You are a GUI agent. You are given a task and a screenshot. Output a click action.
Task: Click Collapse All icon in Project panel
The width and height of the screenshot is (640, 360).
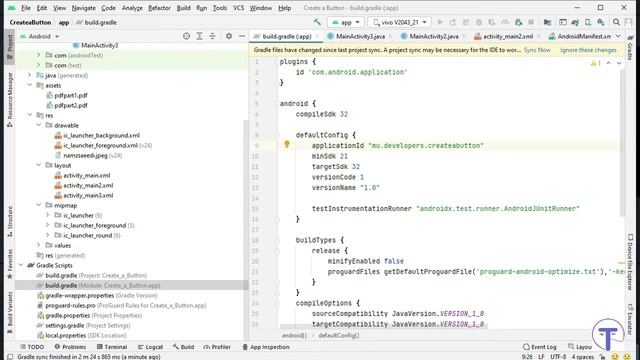pyautogui.click(x=212, y=36)
